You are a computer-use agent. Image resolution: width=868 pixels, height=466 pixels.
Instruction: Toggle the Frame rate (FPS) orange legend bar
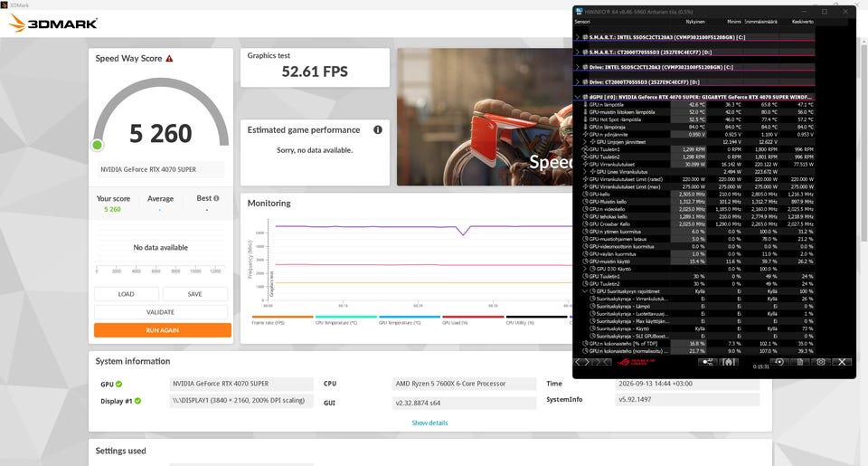(282, 317)
